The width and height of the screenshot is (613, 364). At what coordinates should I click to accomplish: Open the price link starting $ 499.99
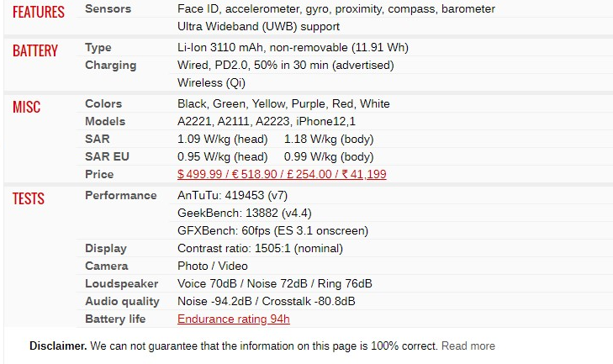[x=282, y=174]
